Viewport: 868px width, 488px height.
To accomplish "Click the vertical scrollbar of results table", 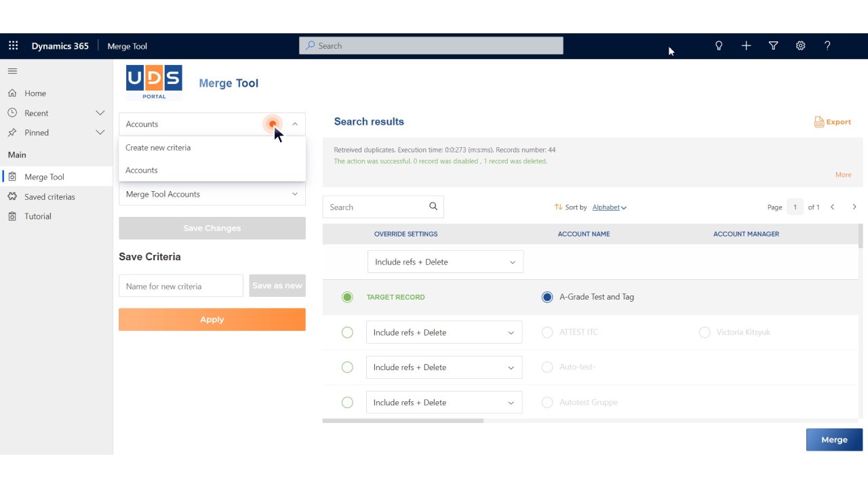I will (861, 236).
